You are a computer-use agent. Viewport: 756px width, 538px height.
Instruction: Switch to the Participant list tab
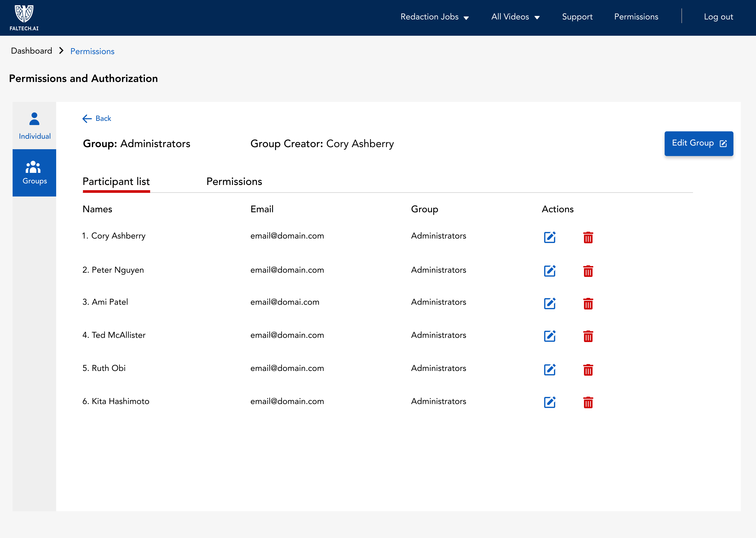116,182
